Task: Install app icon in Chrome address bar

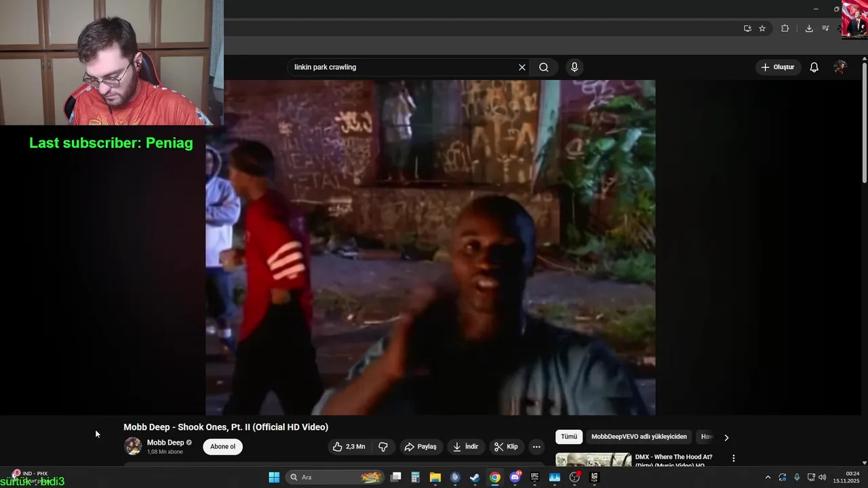Action: pyautogui.click(x=747, y=28)
